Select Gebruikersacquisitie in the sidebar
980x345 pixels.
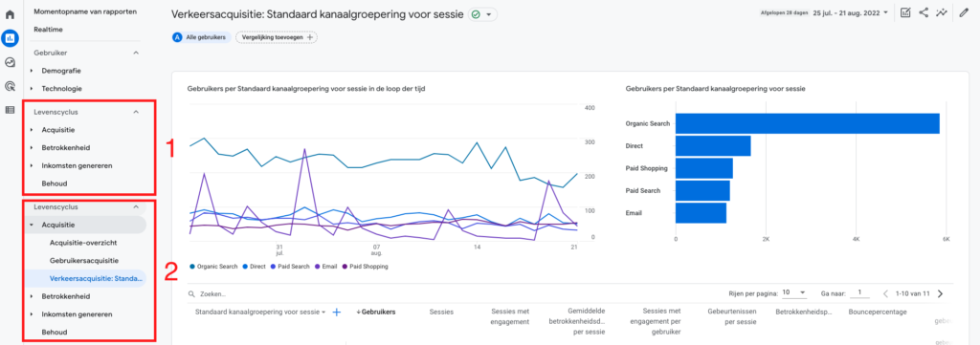point(84,260)
